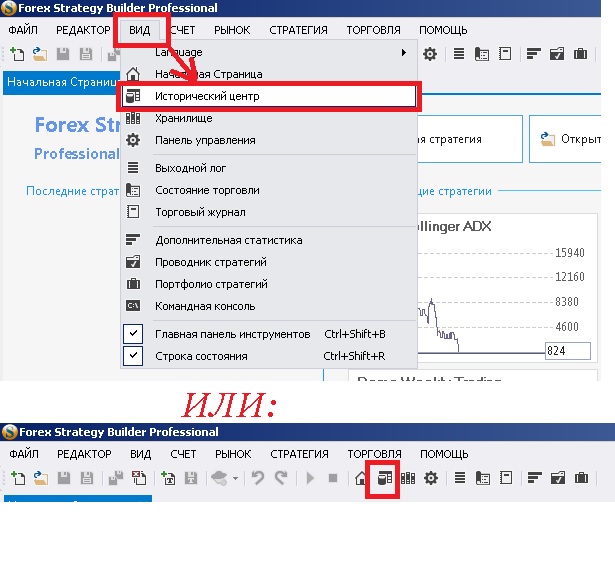Choose Панель управления menu entry

point(269,140)
